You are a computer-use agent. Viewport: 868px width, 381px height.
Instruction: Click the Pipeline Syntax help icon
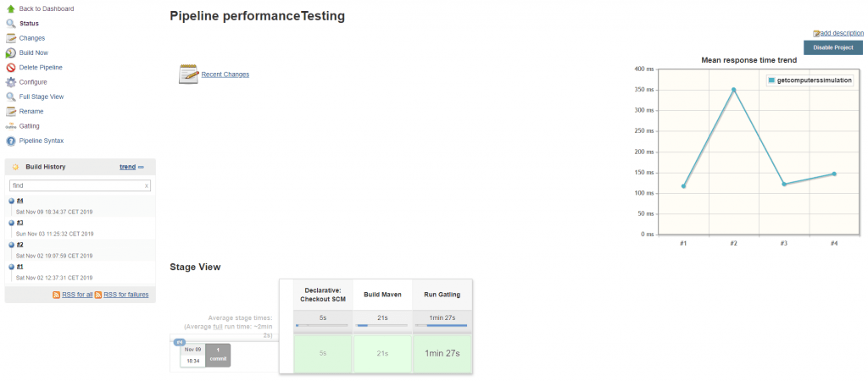[x=10, y=141]
